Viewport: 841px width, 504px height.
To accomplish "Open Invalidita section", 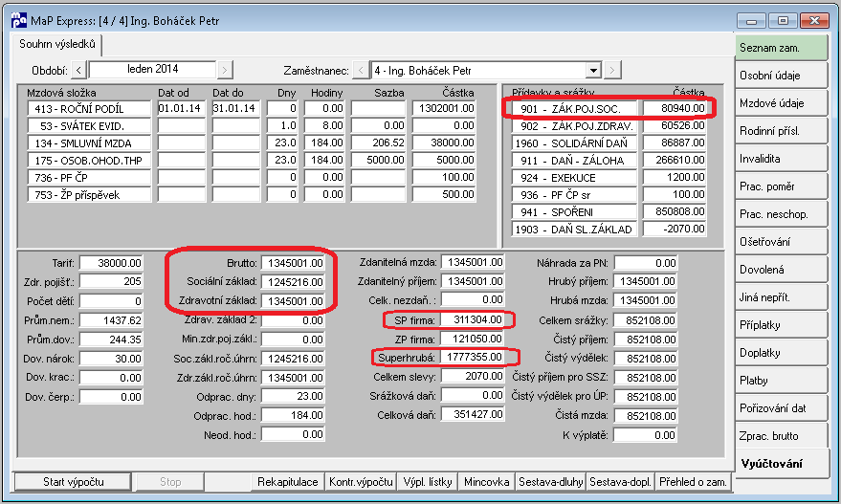I will [782, 159].
